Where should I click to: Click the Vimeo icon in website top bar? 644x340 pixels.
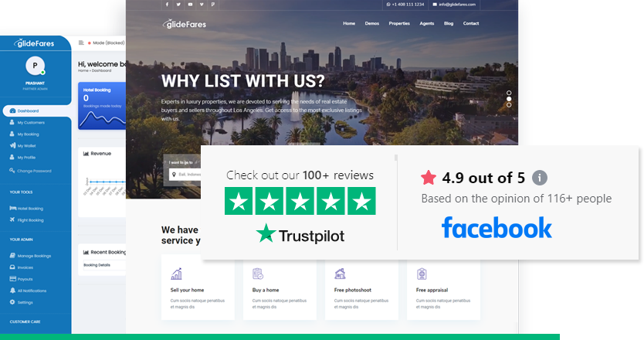(x=202, y=5)
